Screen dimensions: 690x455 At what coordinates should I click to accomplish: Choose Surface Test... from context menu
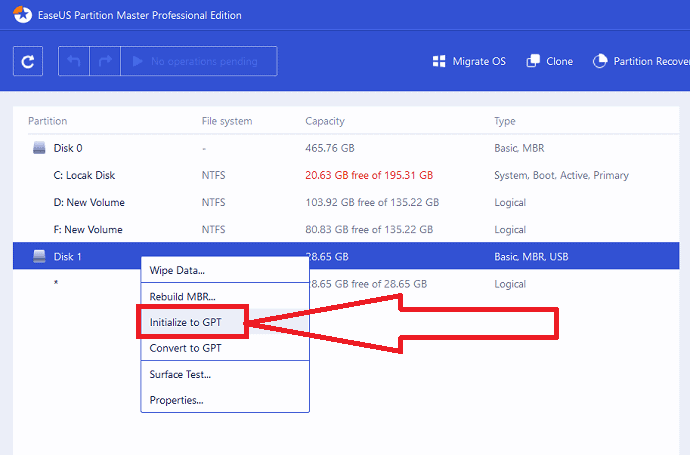point(225,374)
